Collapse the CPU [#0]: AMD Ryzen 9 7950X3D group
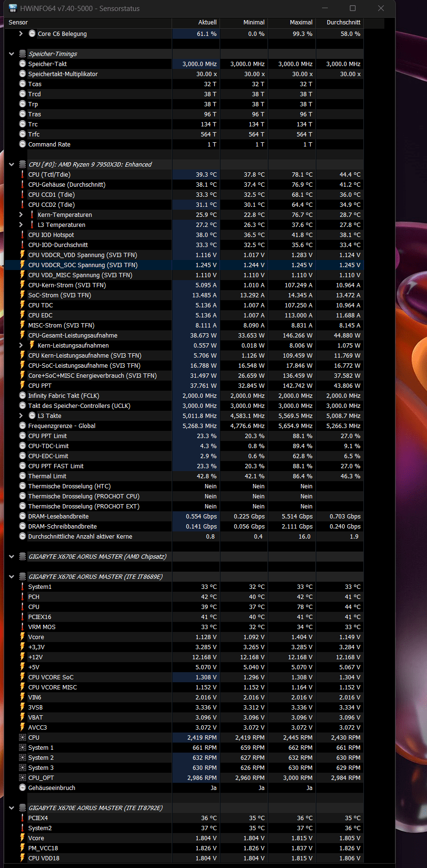Image resolution: width=427 pixels, height=868 pixels. click(12, 164)
